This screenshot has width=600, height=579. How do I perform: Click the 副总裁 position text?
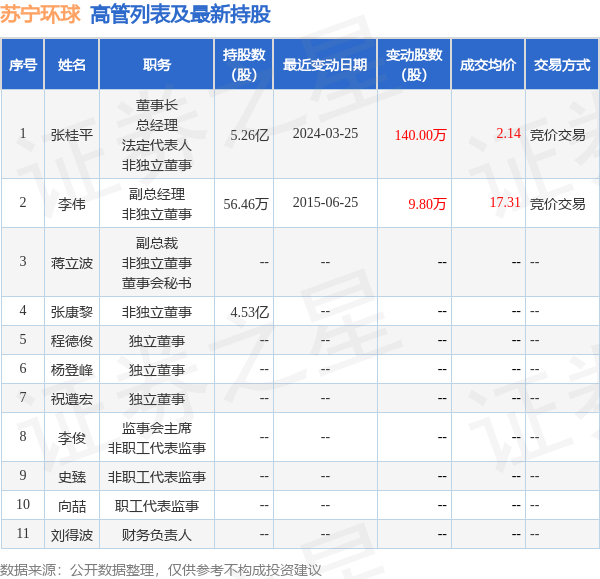(x=157, y=243)
